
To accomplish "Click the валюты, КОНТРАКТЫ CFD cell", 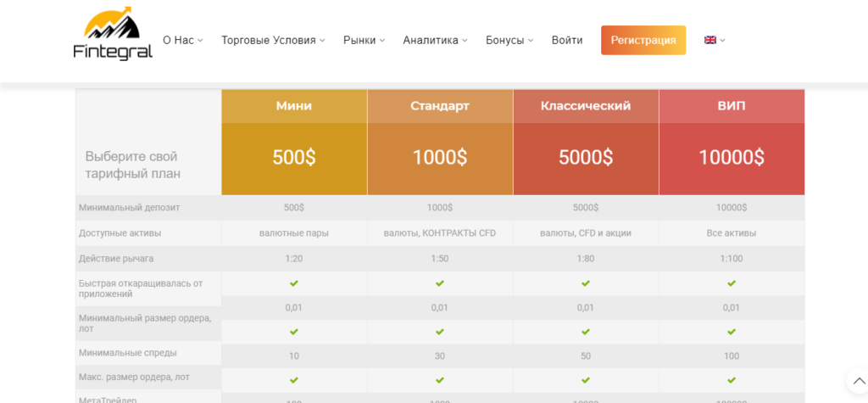I will (x=440, y=233).
